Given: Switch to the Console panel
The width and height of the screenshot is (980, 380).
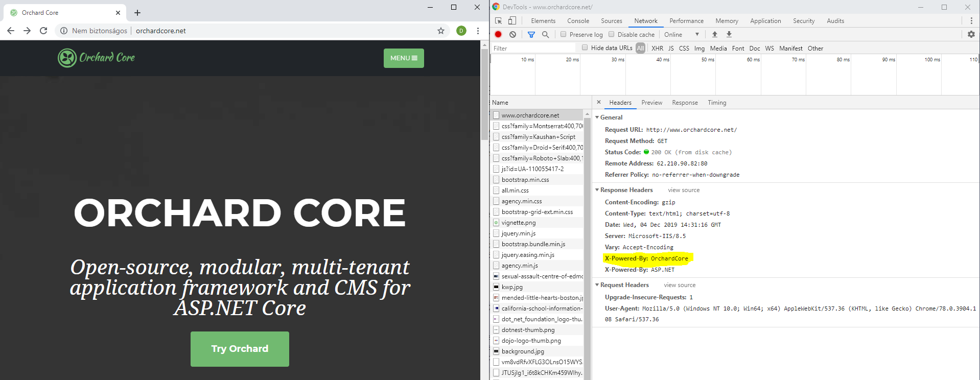Looking at the screenshot, I should pyautogui.click(x=578, y=21).
